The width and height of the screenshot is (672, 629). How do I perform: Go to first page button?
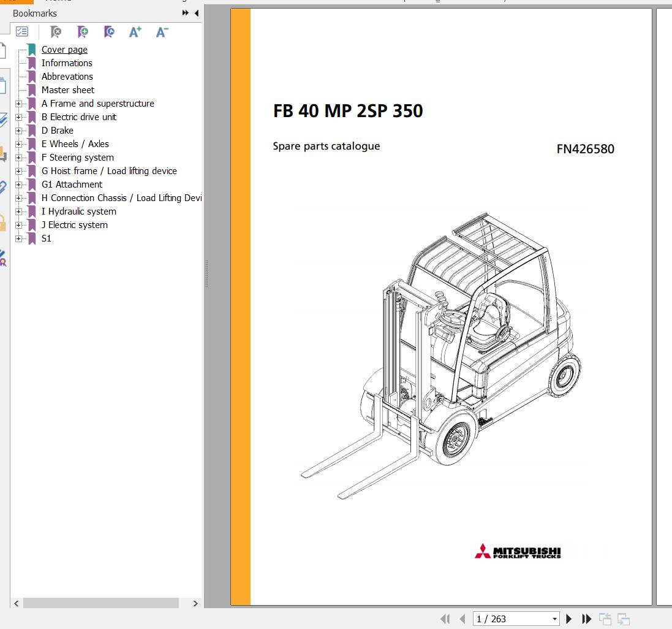[x=445, y=619]
